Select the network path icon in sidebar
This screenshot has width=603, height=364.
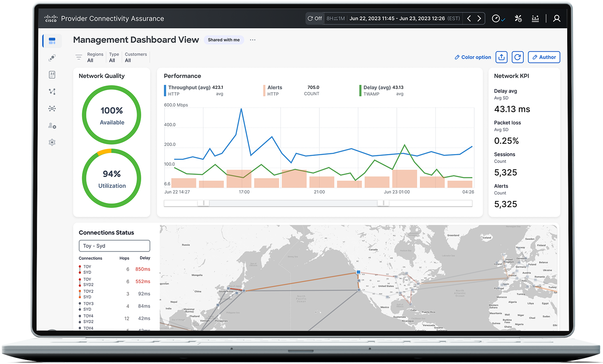(52, 91)
